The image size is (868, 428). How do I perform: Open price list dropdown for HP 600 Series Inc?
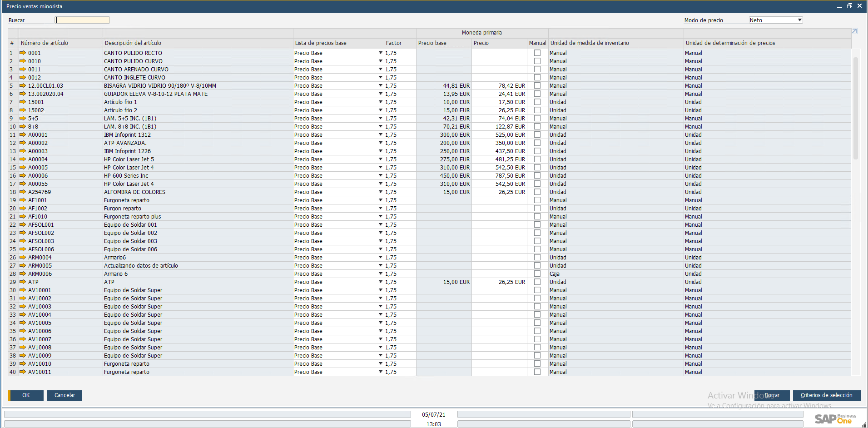click(380, 176)
